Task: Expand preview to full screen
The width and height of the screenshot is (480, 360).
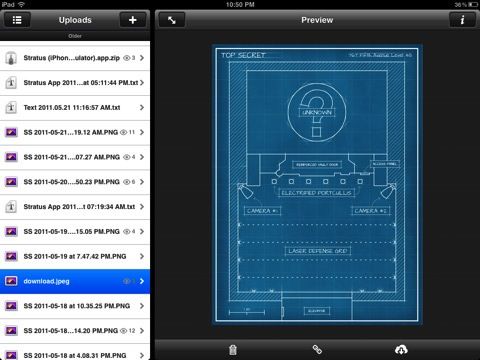Action: pos(172,20)
